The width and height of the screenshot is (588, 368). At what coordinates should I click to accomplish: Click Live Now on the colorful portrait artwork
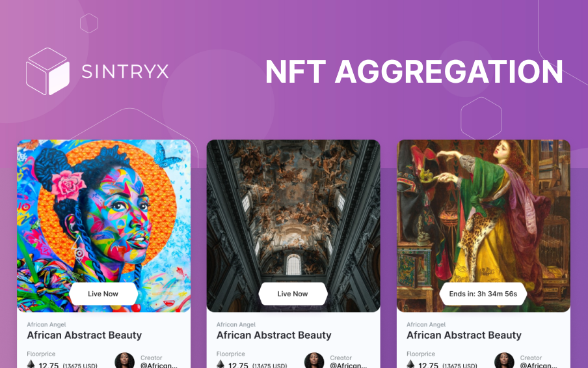point(103,294)
